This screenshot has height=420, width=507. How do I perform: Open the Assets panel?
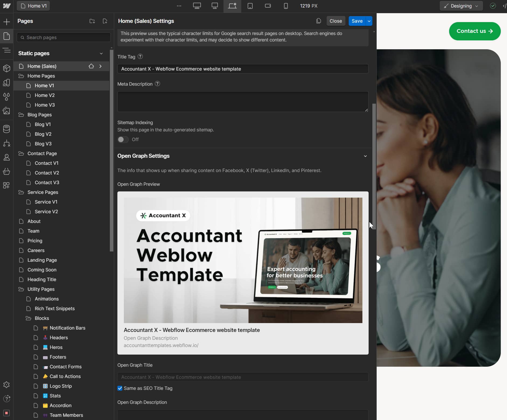(x=7, y=111)
